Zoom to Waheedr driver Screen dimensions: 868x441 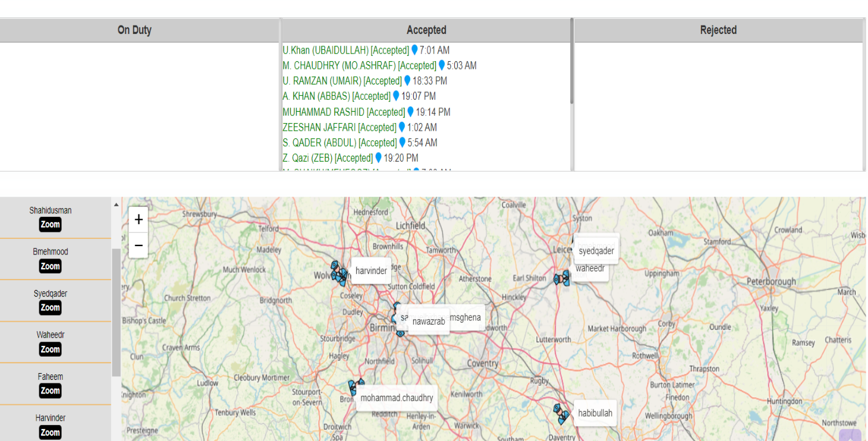(51, 349)
